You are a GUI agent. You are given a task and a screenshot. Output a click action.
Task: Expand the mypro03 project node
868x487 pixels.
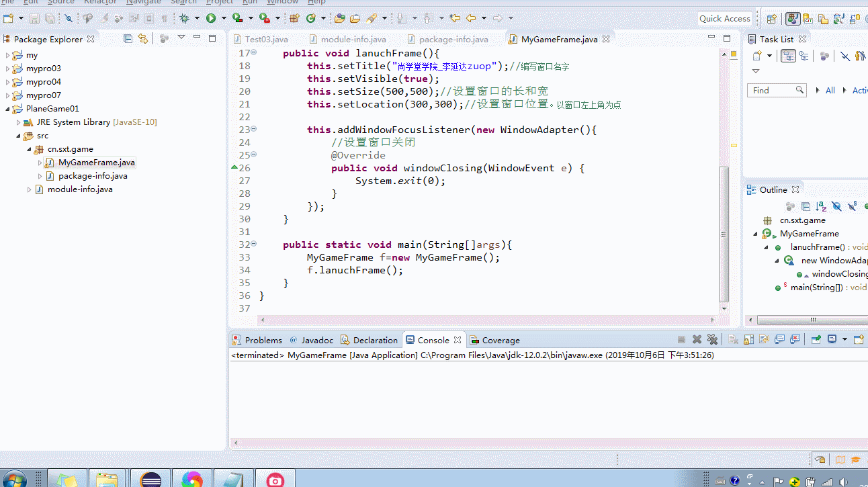tap(7, 69)
